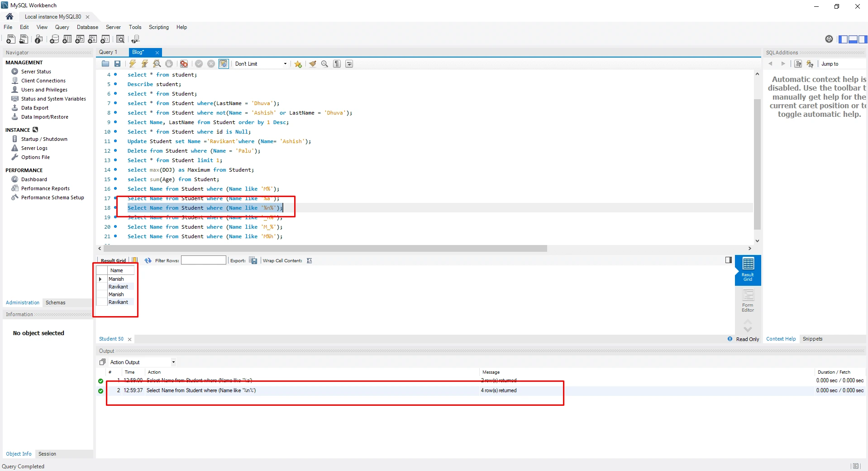This screenshot has height=471, width=868.
Task: Switch to the Schemas tab
Action: click(55, 303)
